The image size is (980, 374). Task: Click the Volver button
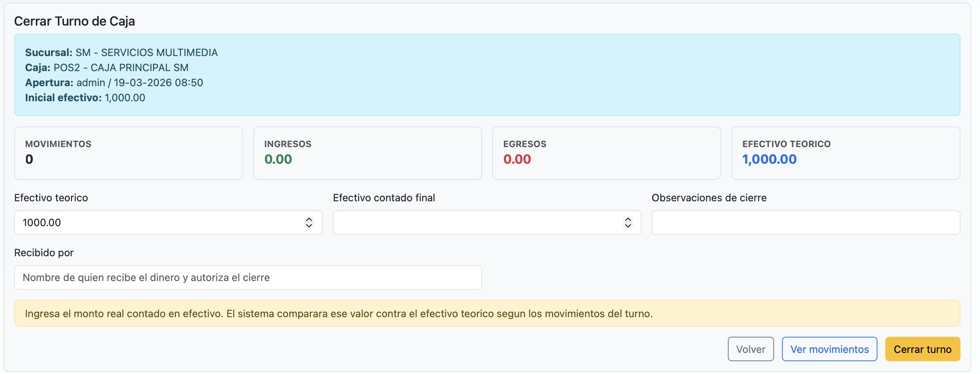(x=750, y=349)
